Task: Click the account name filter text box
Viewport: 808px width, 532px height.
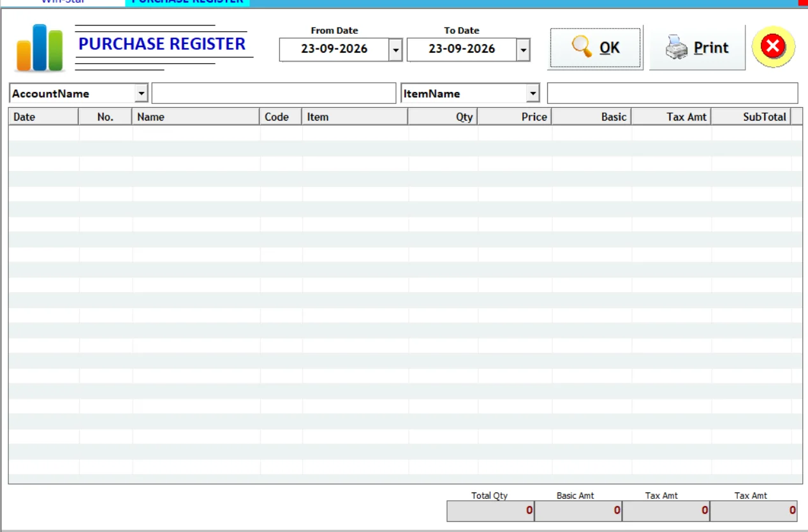Action: 274,93
